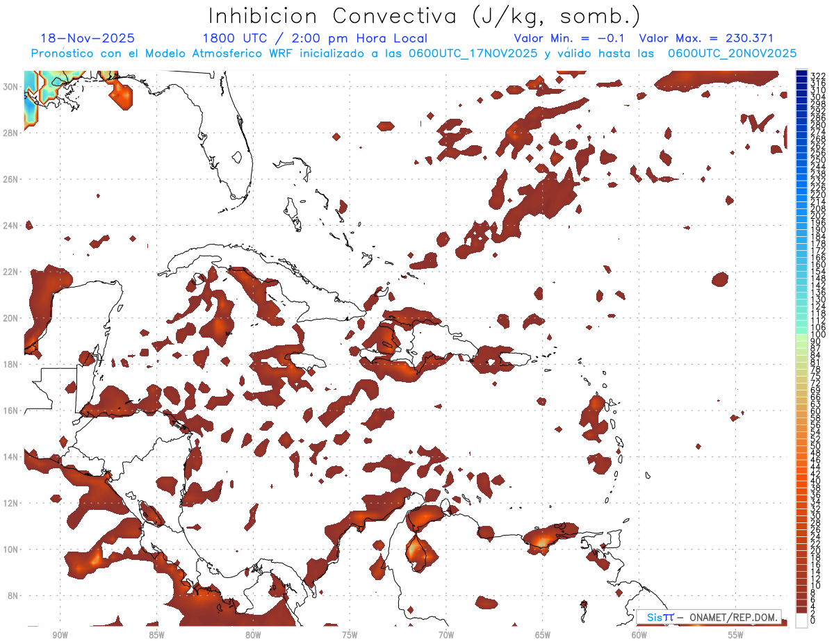Click the '0600UTC_20NOV2025' valid-until time
The image size is (834, 644).
pos(733,53)
